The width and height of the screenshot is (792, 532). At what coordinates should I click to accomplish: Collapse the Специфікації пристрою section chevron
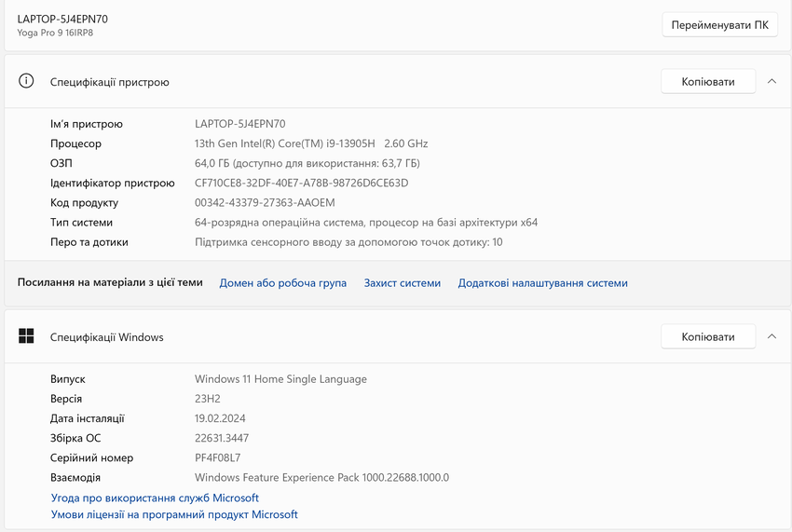click(772, 82)
